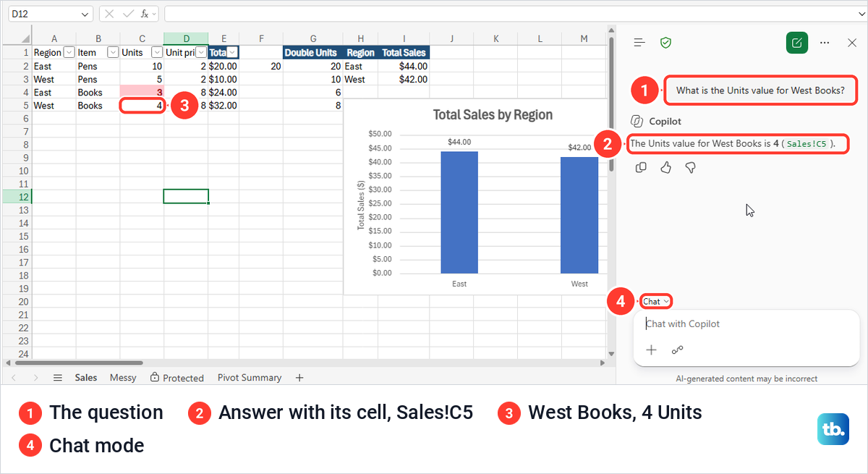Open the Region filter dropdown

click(x=69, y=52)
